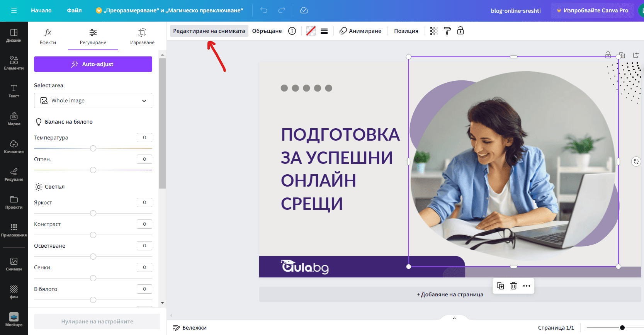Open Проекти folder panel
Image resolution: width=644 pixels, height=335 pixels.
[x=14, y=202]
